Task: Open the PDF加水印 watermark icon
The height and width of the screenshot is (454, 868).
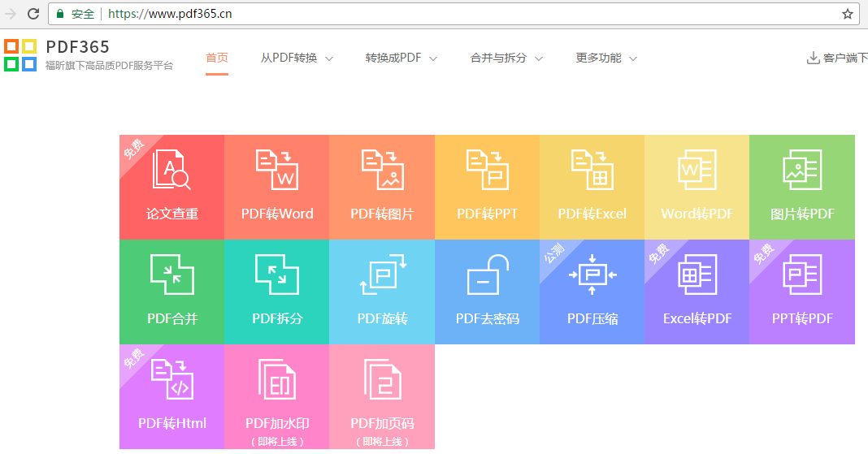Action: pyautogui.click(x=277, y=379)
